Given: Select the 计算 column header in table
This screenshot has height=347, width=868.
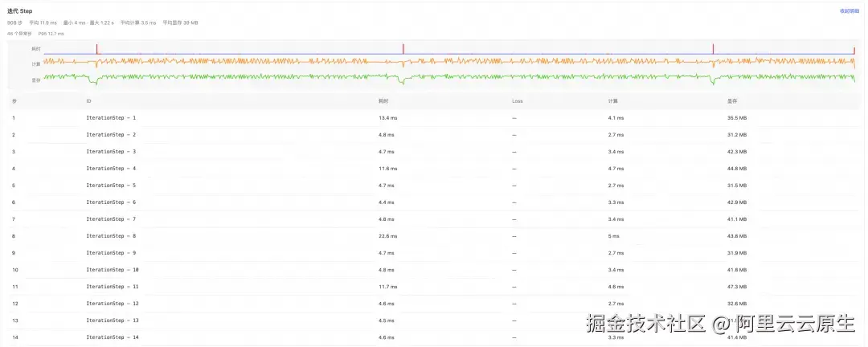Looking at the screenshot, I should point(612,101).
